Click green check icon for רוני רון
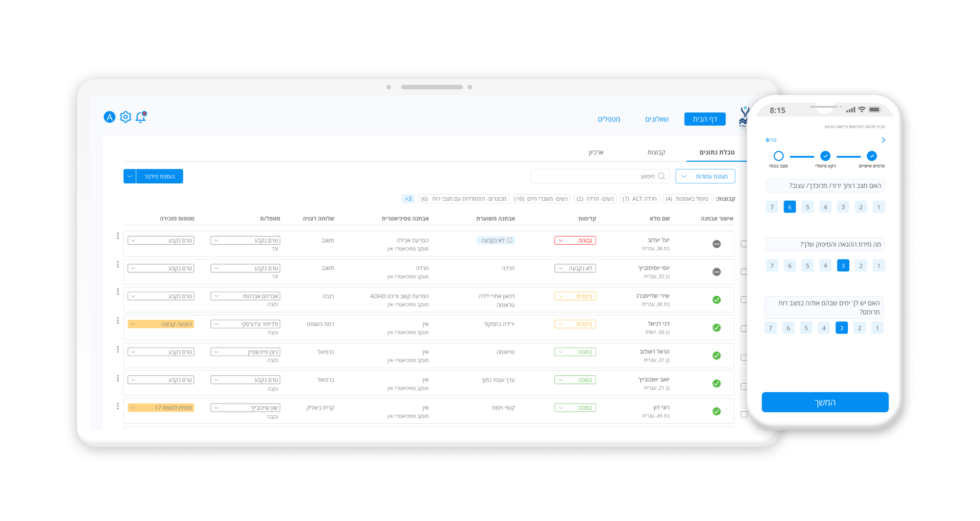 point(717,411)
